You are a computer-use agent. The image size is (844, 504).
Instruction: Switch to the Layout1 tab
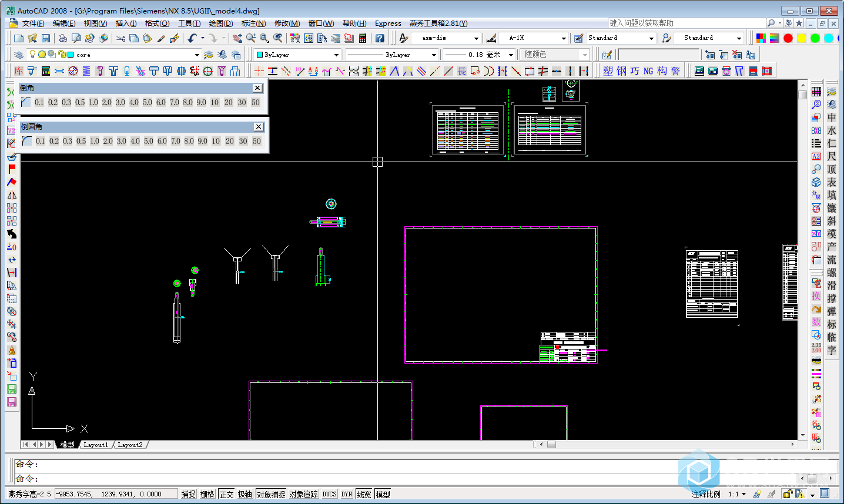tap(96, 445)
